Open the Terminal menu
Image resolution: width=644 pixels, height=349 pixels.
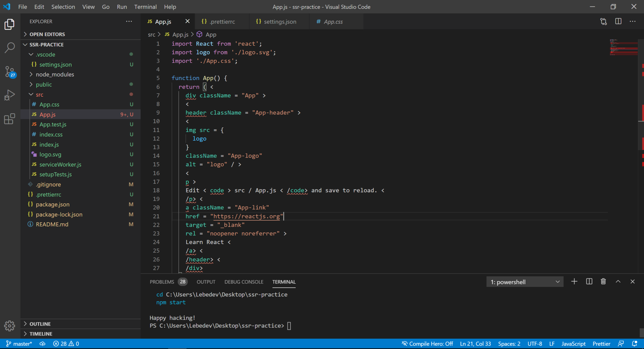[145, 7]
